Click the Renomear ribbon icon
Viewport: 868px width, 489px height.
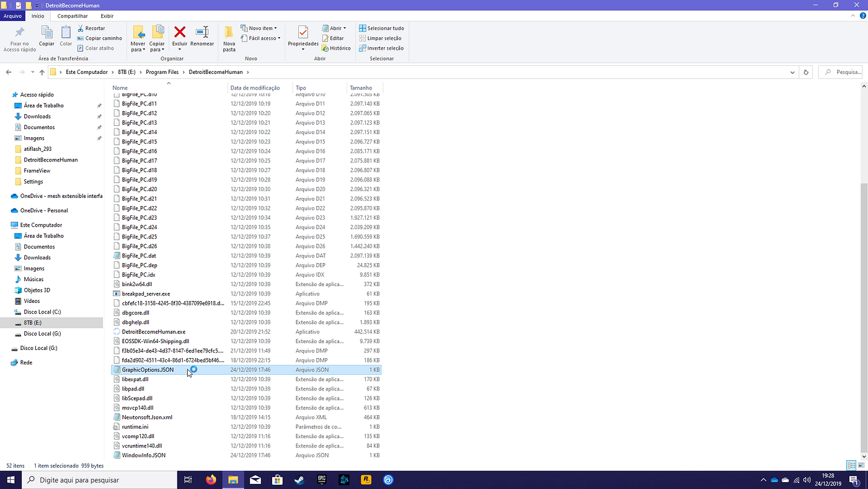202,32
